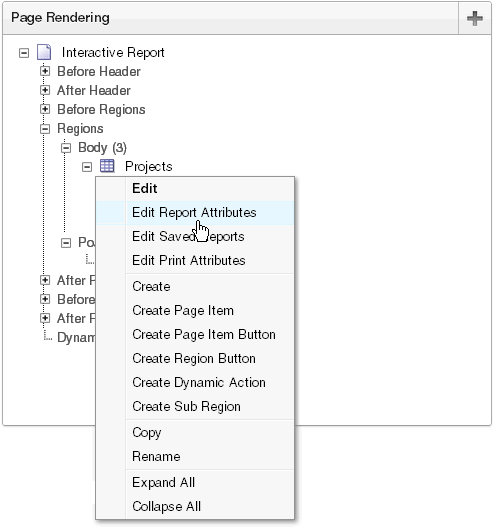Select the Before Regions tree label
Viewport: 494px width, 527px height.
(101, 110)
